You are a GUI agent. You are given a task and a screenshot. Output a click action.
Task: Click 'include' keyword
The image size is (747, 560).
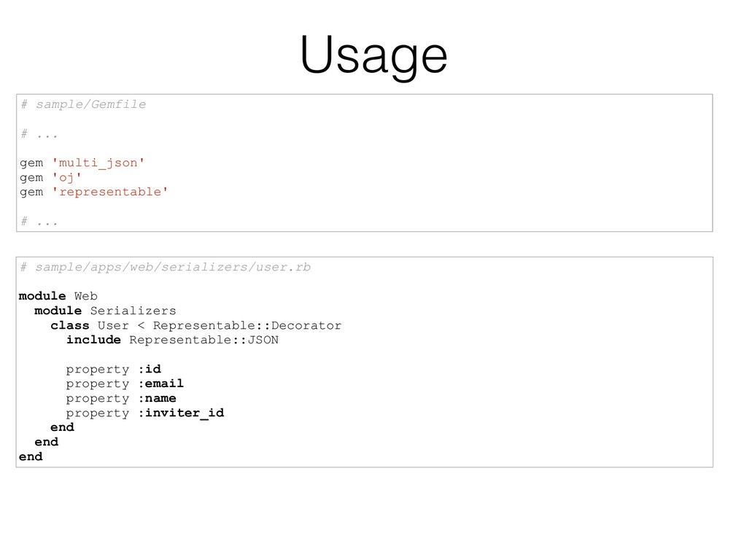point(93,340)
